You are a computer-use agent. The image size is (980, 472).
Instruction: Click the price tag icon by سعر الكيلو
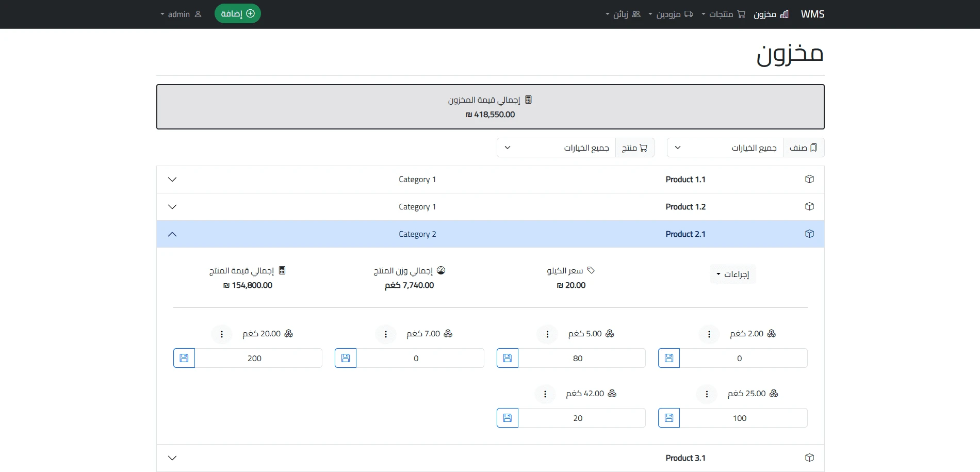tap(591, 270)
